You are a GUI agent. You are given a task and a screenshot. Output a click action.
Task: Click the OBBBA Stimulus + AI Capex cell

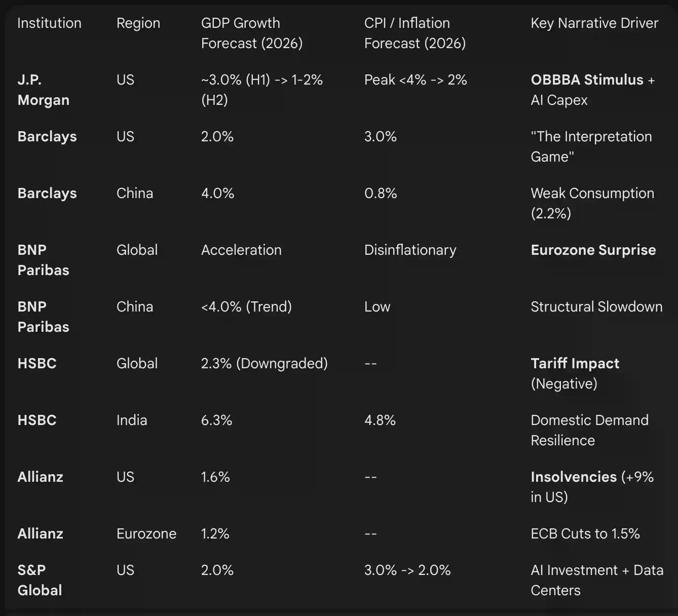coord(592,90)
